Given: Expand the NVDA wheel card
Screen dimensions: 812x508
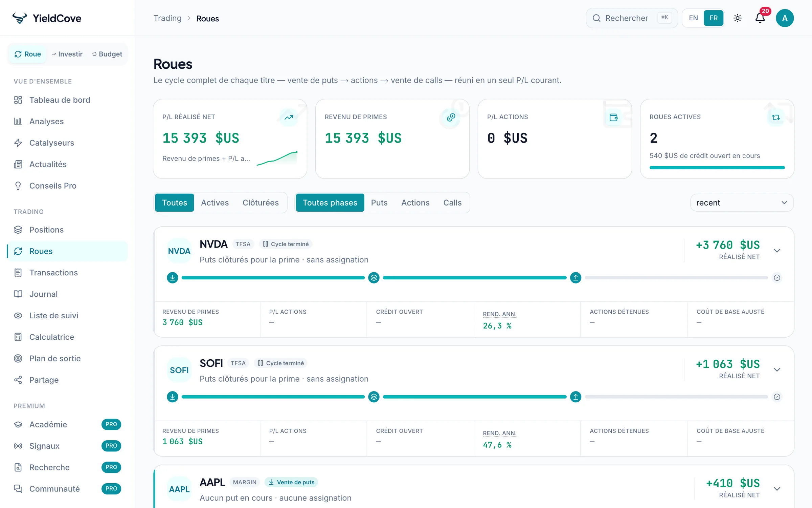Looking at the screenshot, I should point(777,251).
